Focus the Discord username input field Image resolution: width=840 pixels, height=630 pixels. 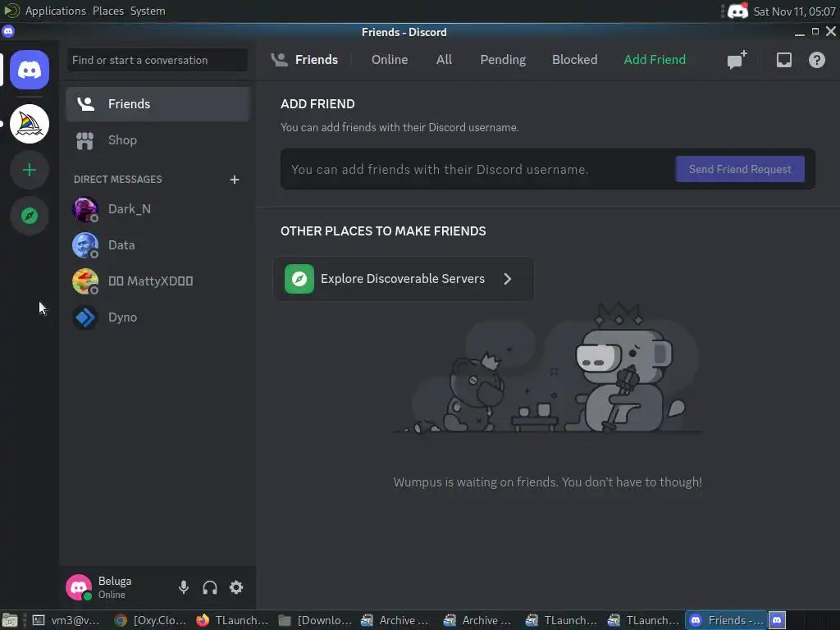point(478,169)
